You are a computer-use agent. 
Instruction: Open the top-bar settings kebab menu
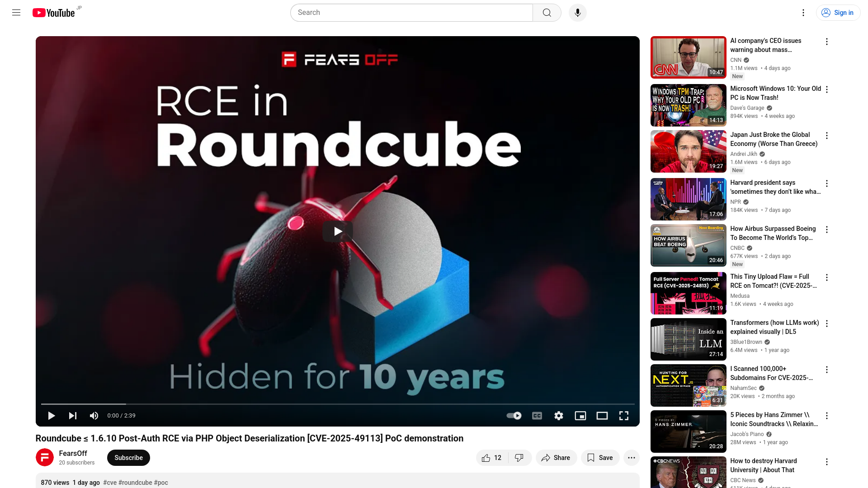point(803,13)
